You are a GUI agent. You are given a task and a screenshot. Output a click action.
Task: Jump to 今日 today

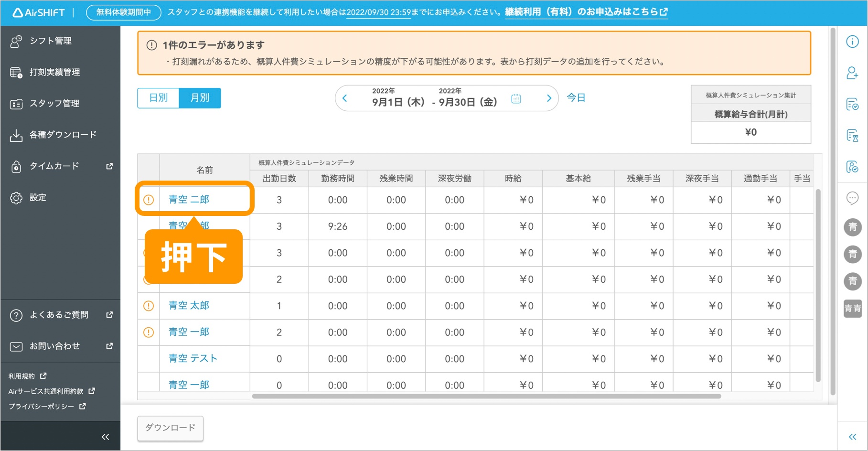coord(576,98)
